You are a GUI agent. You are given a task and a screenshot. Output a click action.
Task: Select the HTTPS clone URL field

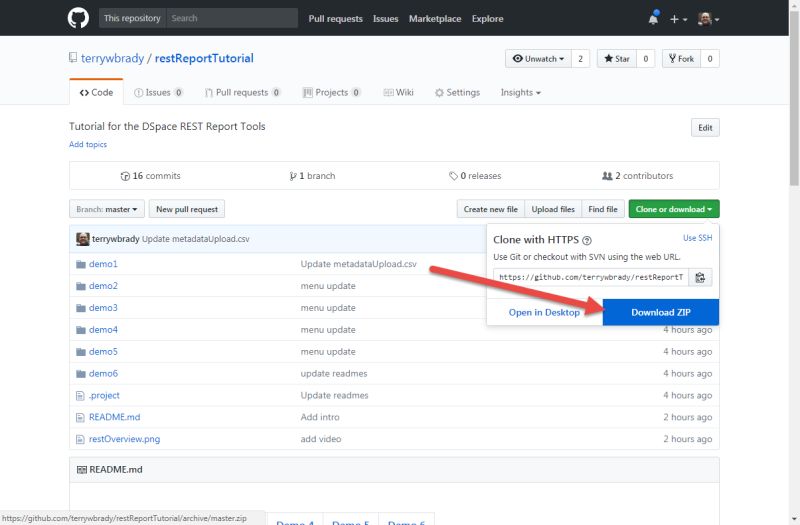point(591,277)
